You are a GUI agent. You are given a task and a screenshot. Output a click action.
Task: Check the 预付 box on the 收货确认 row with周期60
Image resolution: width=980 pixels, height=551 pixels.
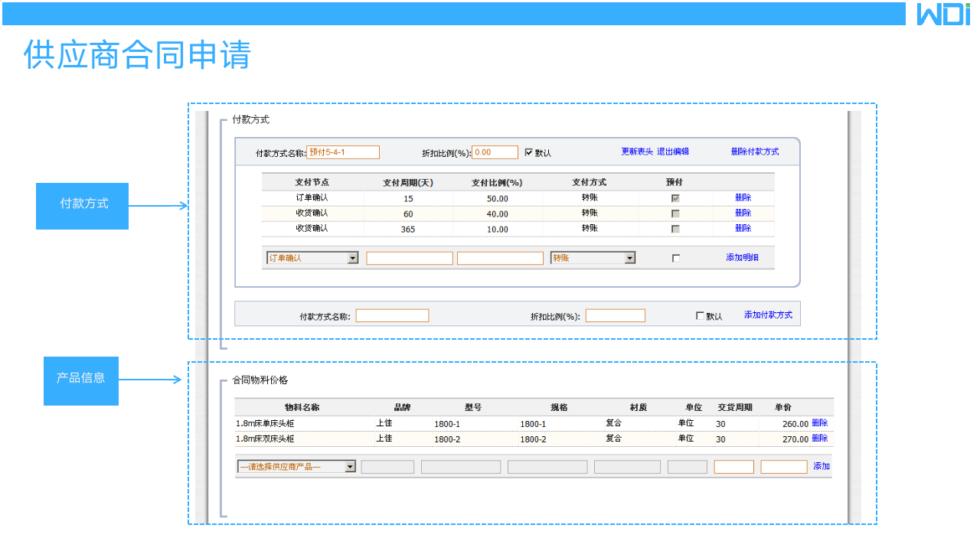pos(675,213)
